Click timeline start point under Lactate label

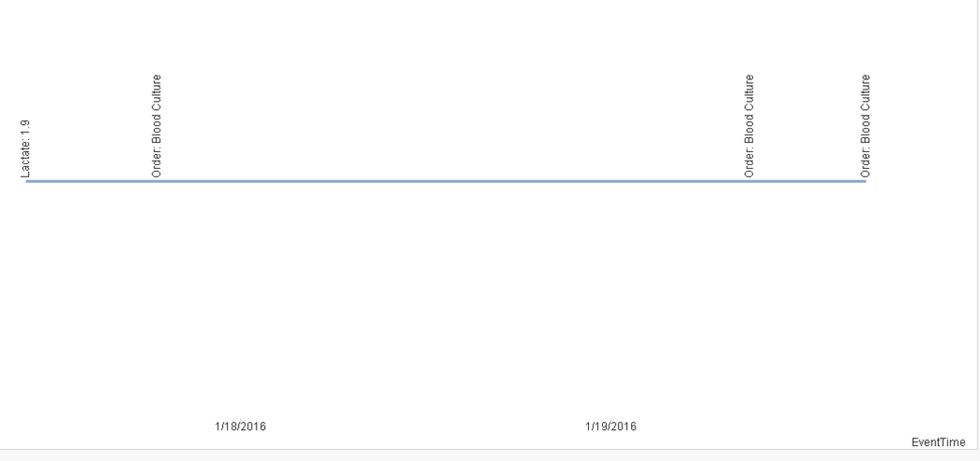[x=28, y=181]
